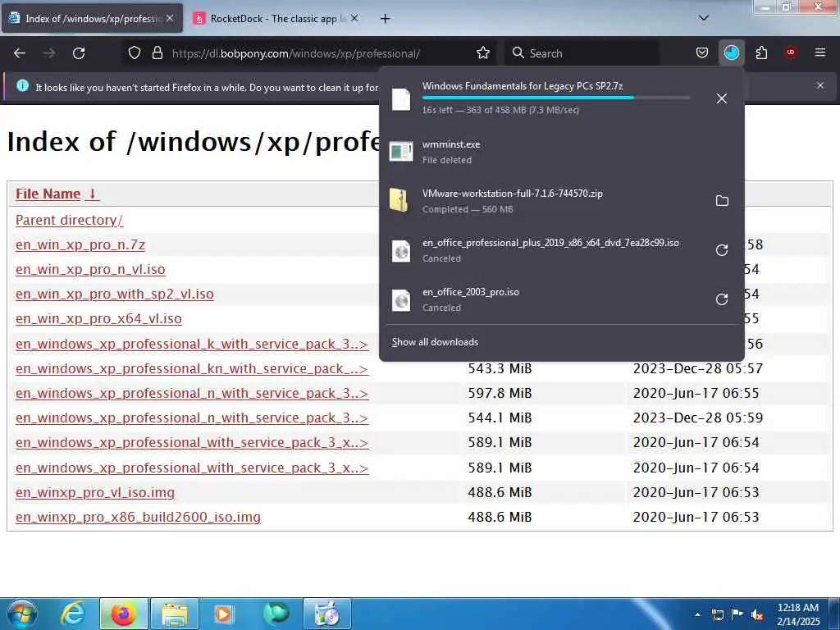Open containing folder for VMware-workstation zip
The image size is (840, 630).
click(722, 201)
